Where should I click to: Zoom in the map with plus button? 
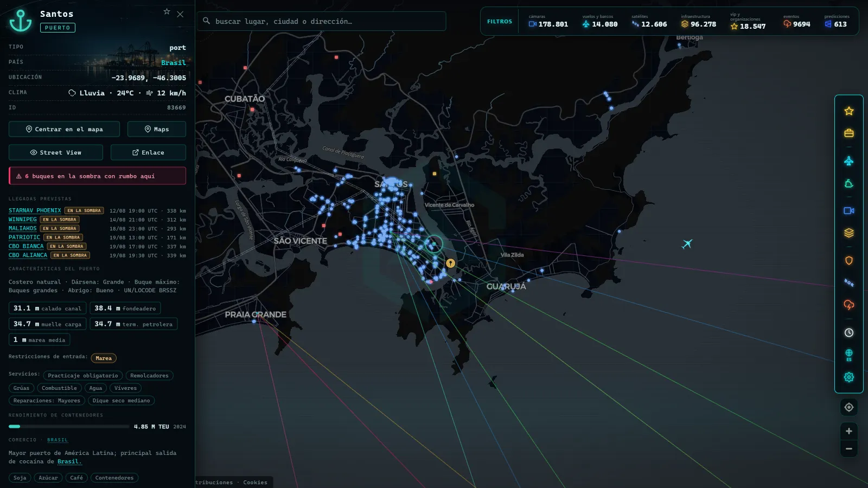coord(849,431)
